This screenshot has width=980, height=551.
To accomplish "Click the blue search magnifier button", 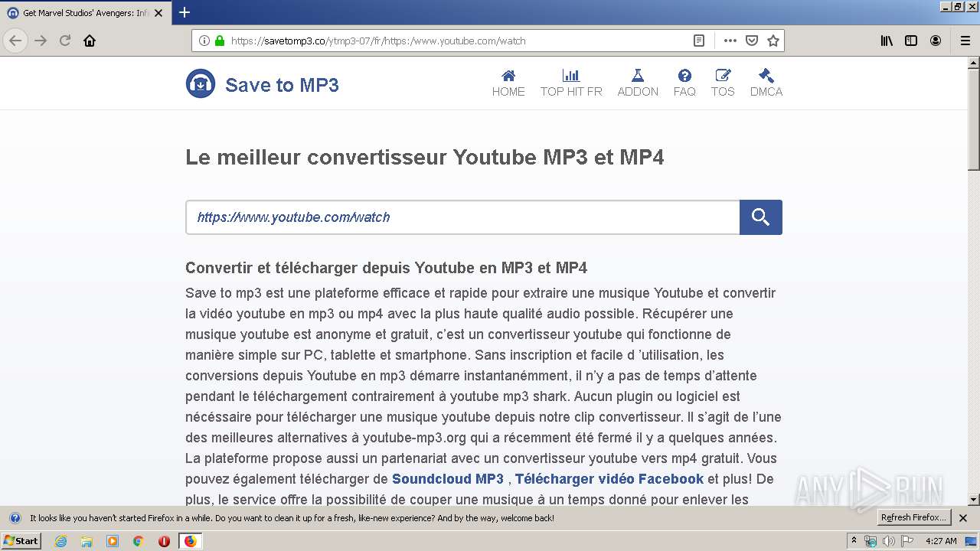I will [761, 217].
